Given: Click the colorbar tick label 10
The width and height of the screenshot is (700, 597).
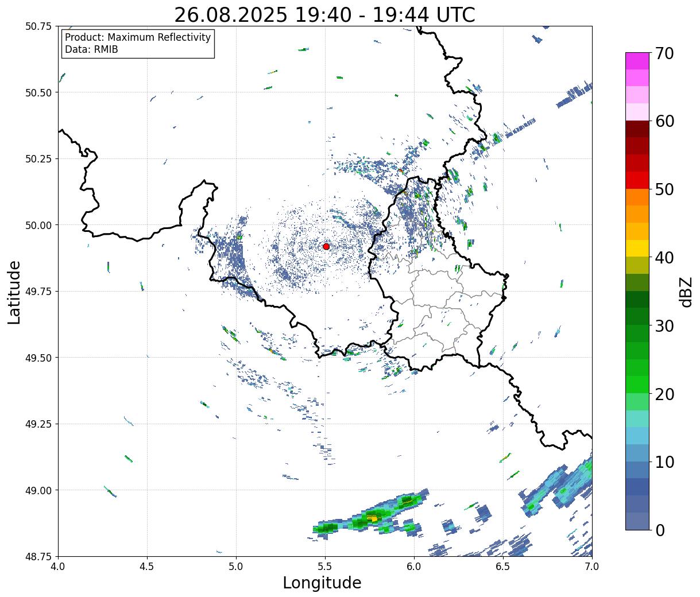Looking at the screenshot, I should click(664, 462).
